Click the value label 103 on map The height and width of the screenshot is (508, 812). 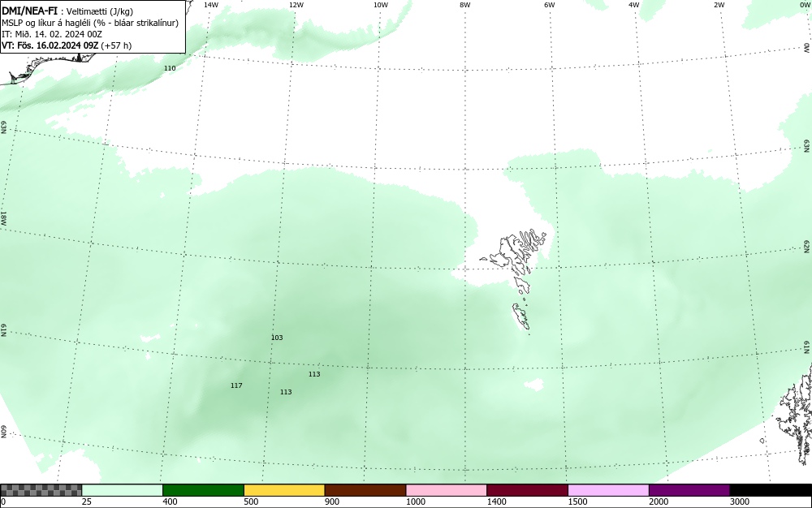(x=277, y=338)
